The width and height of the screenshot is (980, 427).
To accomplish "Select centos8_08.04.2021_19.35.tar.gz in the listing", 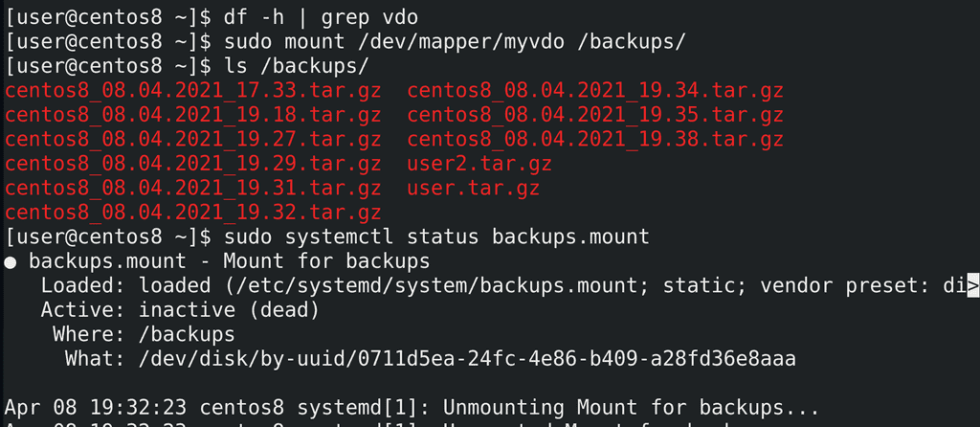I will pos(595,115).
